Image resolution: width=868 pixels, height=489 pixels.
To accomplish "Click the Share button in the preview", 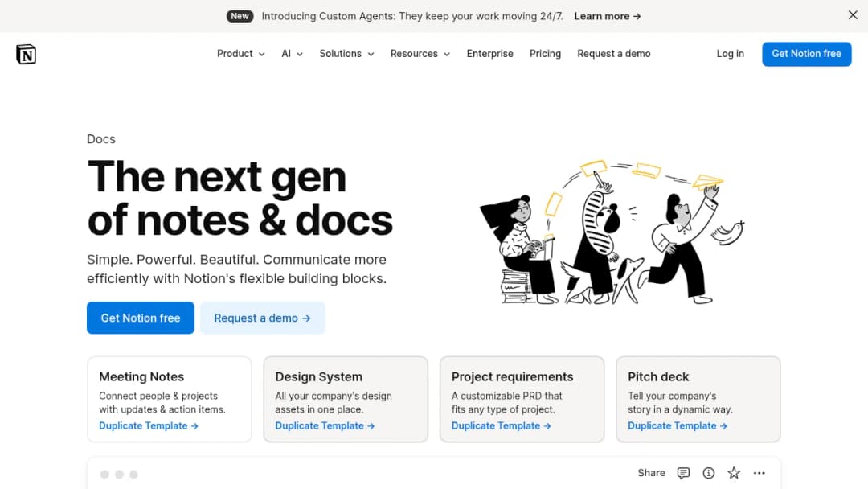I will (x=652, y=473).
